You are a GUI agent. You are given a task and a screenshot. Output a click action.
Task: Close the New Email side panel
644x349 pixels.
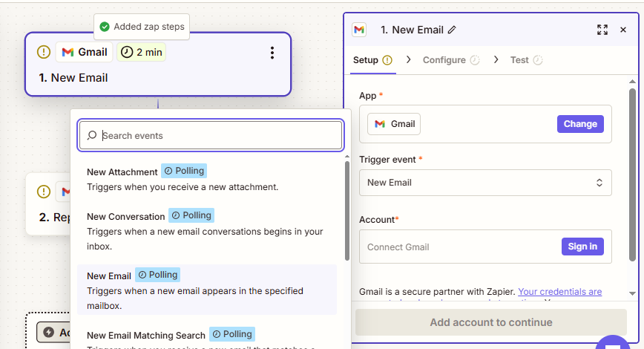click(x=623, y=30)
